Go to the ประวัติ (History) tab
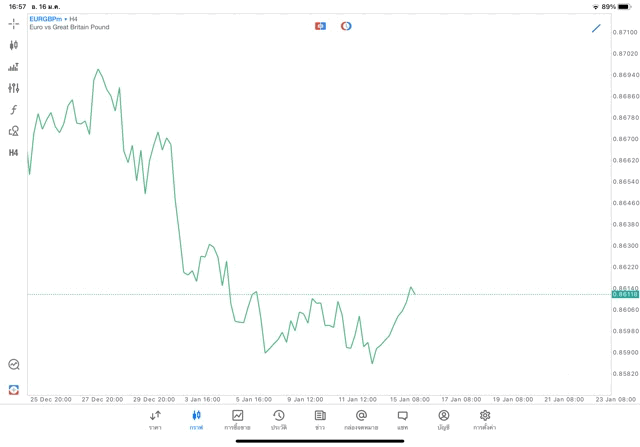The width and height of the screenshot is (640, 447). 278,420
